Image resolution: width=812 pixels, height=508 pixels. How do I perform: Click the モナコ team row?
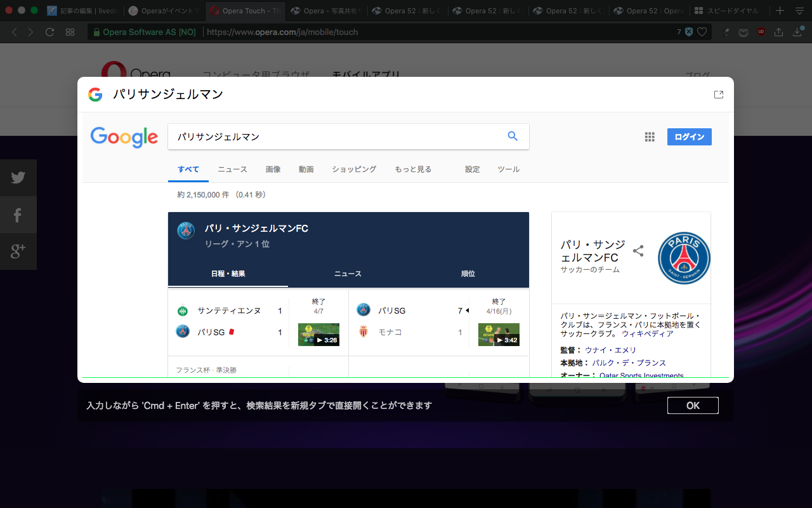tap(410, 332)
